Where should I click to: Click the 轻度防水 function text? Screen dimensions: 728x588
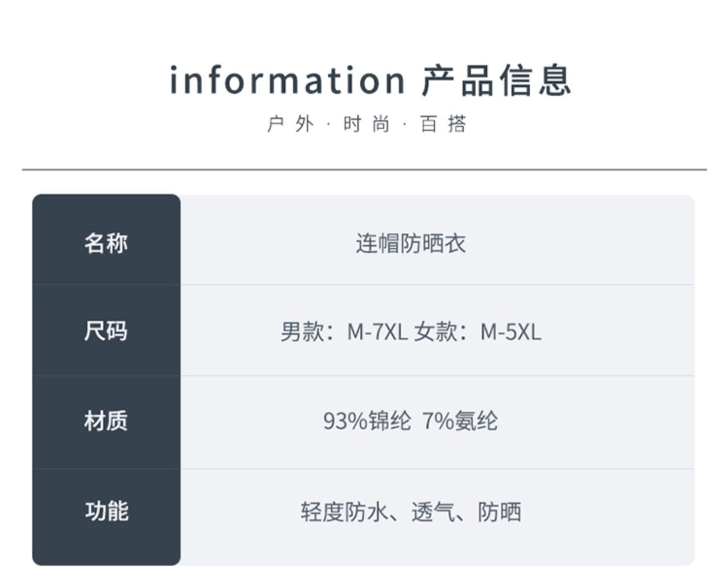coord(344,512)
